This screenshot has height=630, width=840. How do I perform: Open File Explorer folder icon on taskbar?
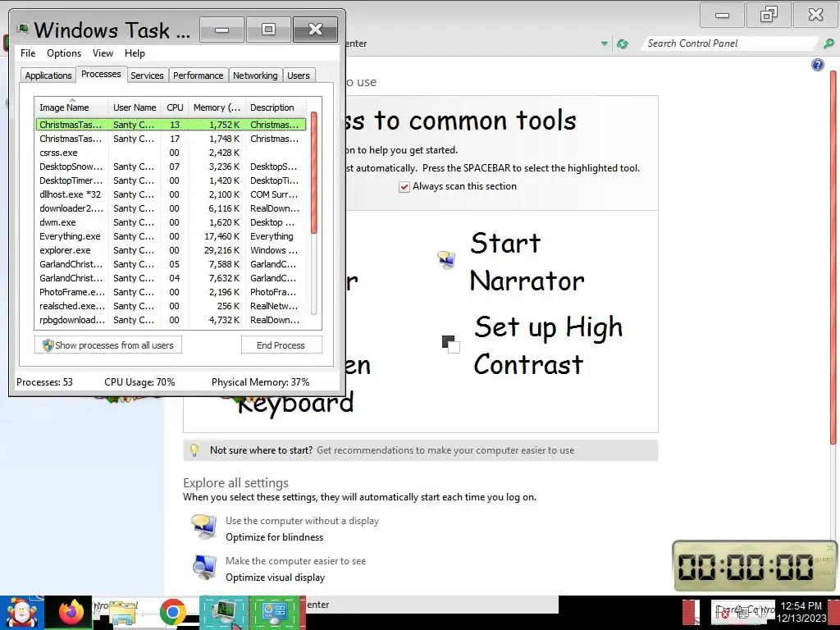pyautogui.click(x=121, y=613)
